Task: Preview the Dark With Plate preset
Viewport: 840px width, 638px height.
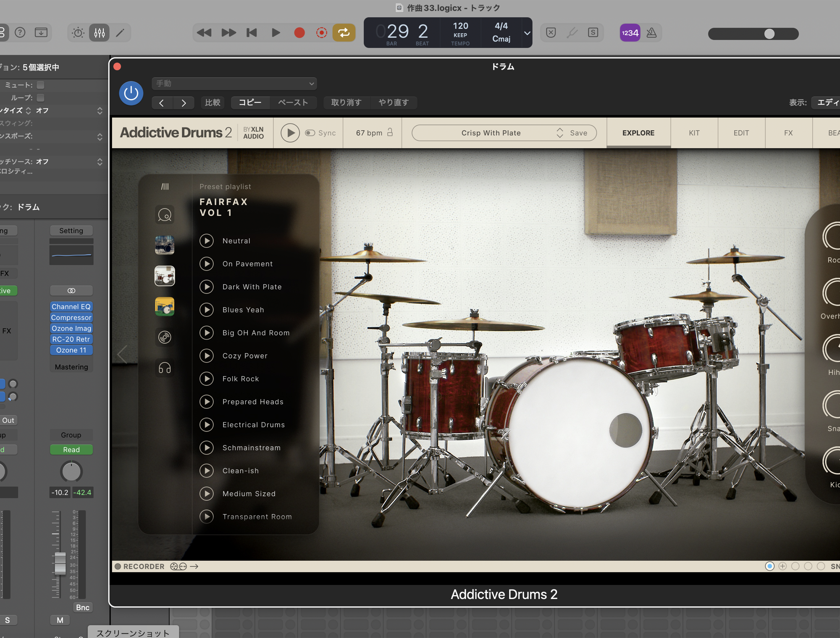Action: click(x=206, y=287)
